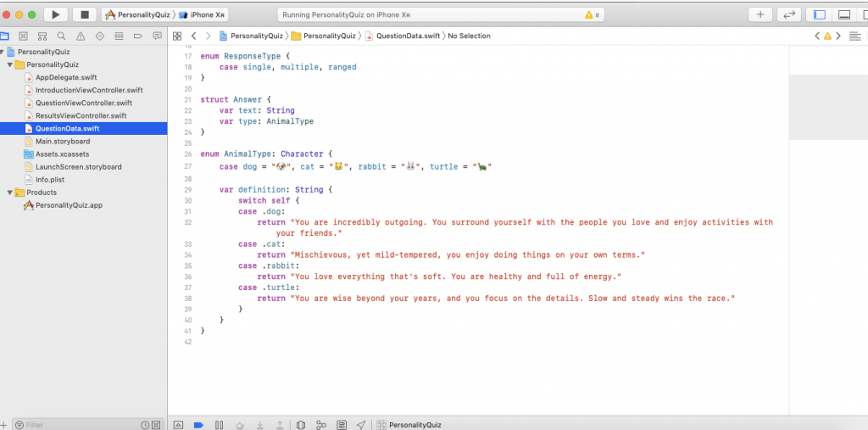This screenshot has height=430, width=868.
Task: Select QuestionData.swift in navigator
Action: tap(84, 129)
